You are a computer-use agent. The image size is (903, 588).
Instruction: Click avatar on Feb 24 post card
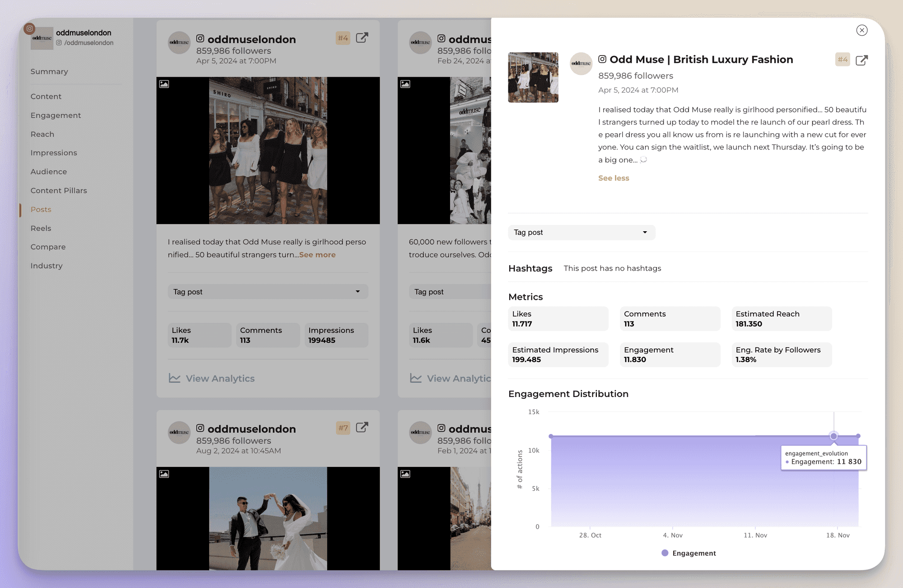click(420, 42)
